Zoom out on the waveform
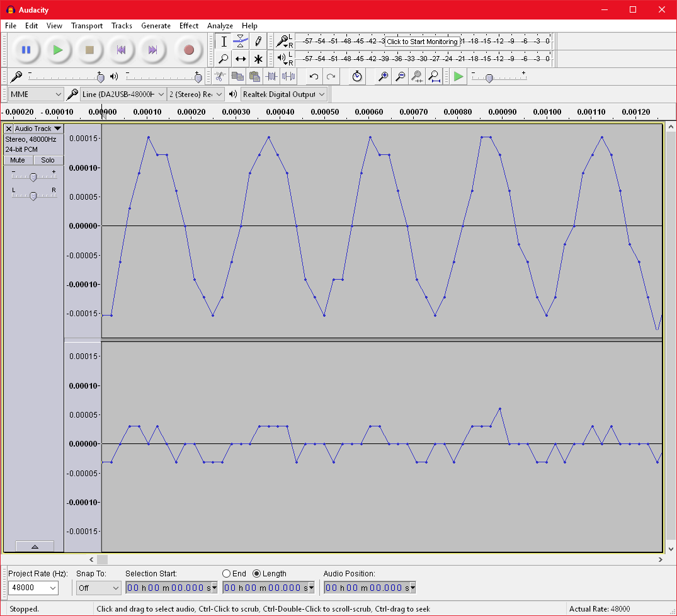 coord(400,77)
